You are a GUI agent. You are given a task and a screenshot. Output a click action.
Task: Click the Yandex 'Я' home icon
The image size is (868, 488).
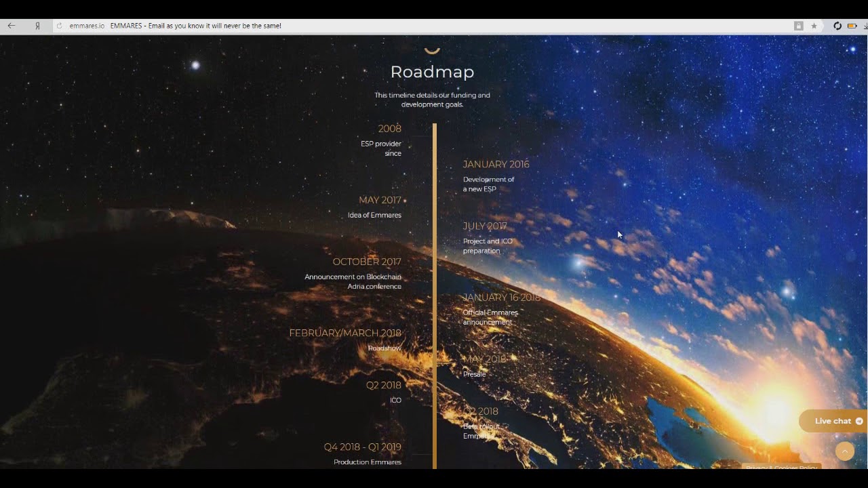37,26
